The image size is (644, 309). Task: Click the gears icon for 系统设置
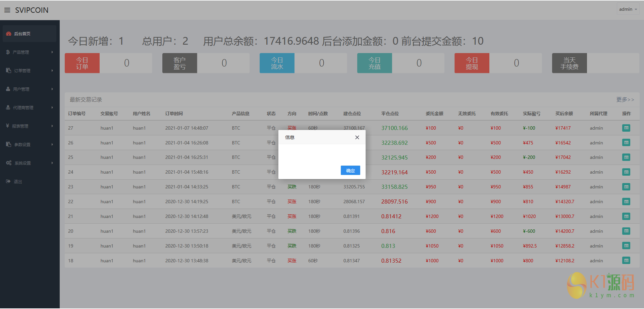click(x=9, y=163)
